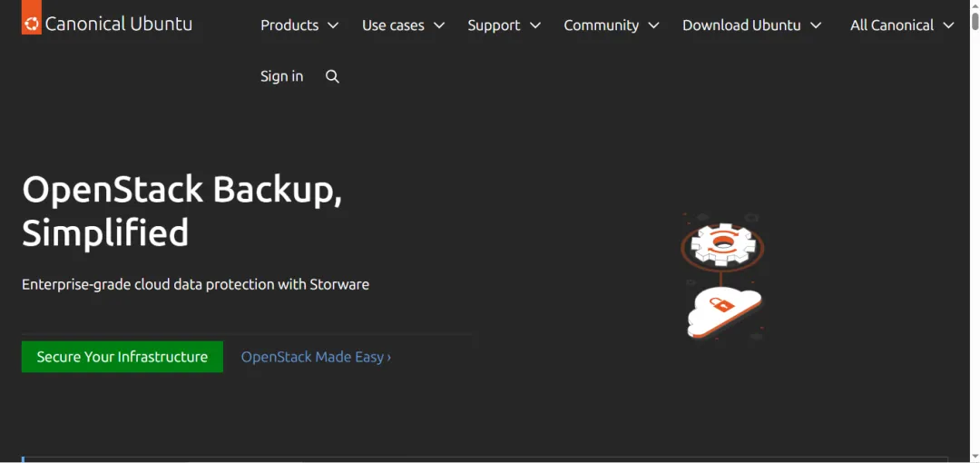980x463 pixels.
Task: Click the All Canonical menu text
Action: click(892, 25)
